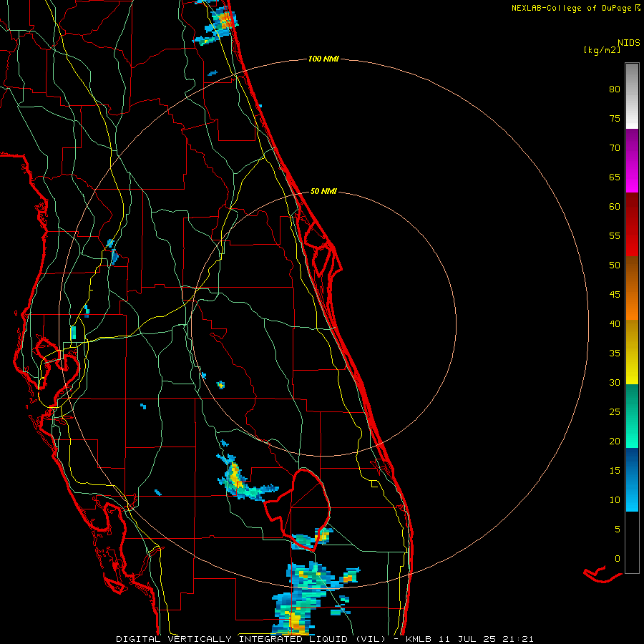The height and width of the screenshot is (644, 644).
Task: Click the 25 value on the VIL scale
Action: (x=615, y=412)
